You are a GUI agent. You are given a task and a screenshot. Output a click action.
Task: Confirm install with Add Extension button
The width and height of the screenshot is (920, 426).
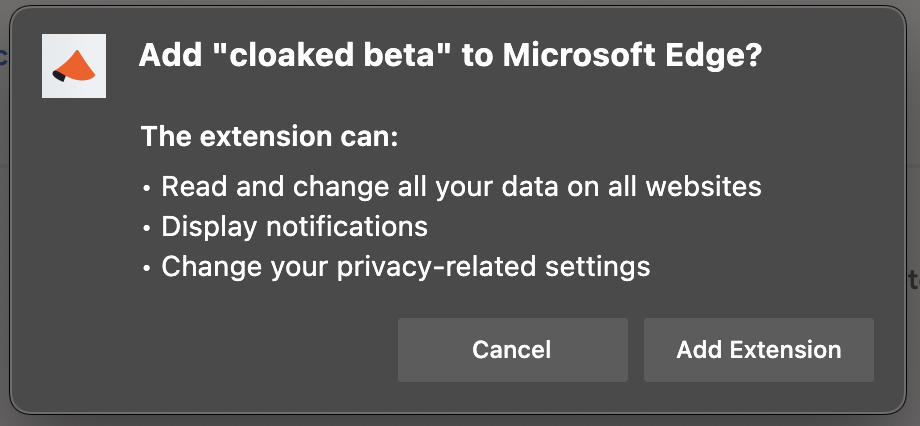[x=759, y=350]
